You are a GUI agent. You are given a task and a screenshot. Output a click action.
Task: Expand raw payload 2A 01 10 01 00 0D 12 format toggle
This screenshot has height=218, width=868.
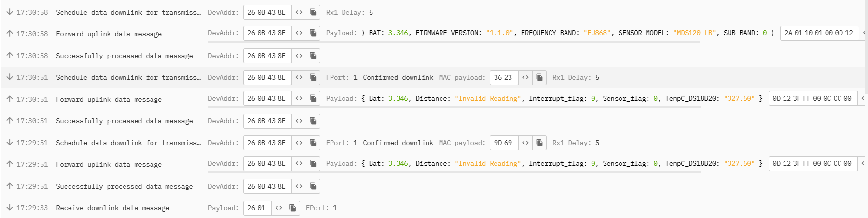coord(863,33)
